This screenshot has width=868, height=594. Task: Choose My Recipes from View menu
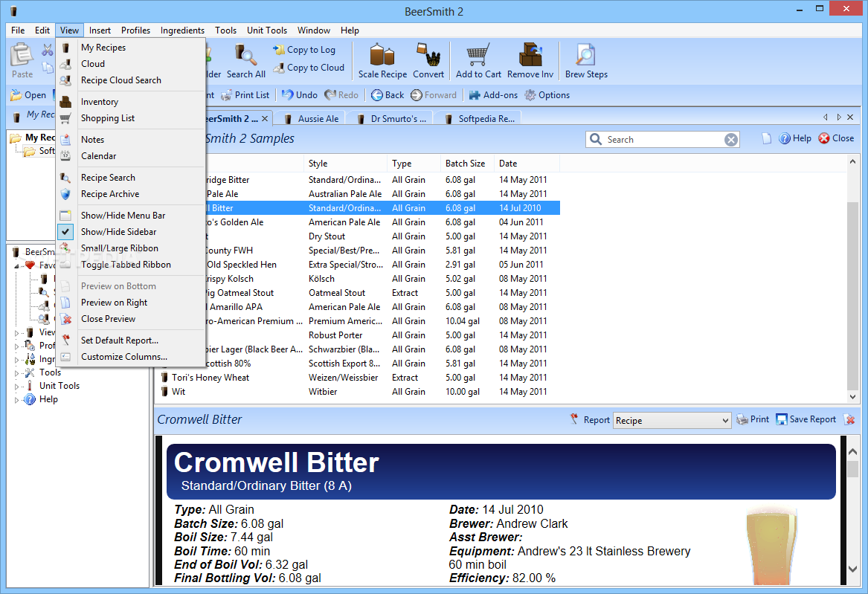point(131,48)
